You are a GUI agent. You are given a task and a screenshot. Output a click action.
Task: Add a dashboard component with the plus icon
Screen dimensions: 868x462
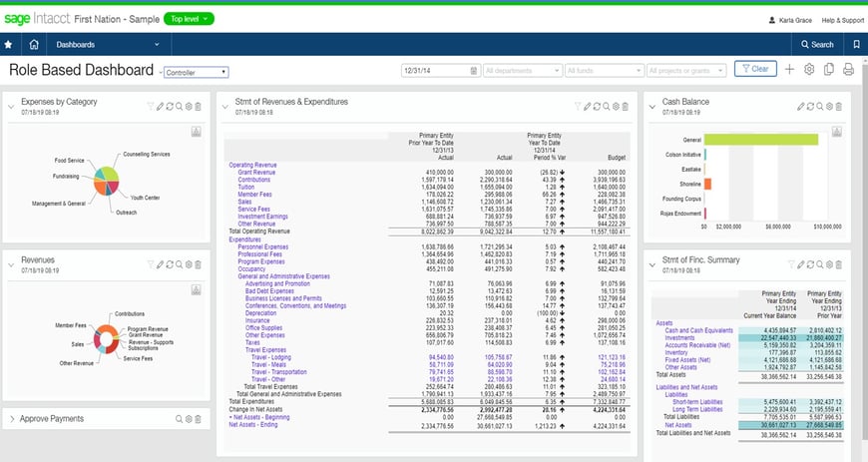[789, 69]
